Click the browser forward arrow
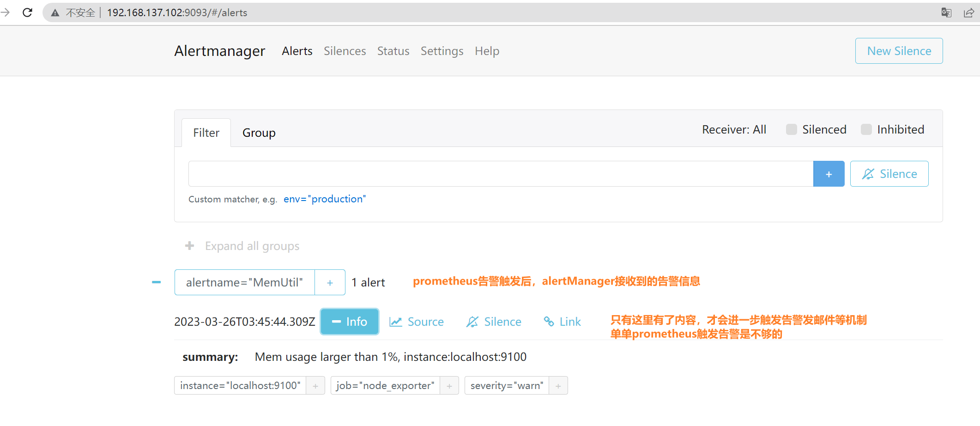Image resolution: width=980 pixels, height=426 pixels. pyautogui.click(x=6, y=12)
